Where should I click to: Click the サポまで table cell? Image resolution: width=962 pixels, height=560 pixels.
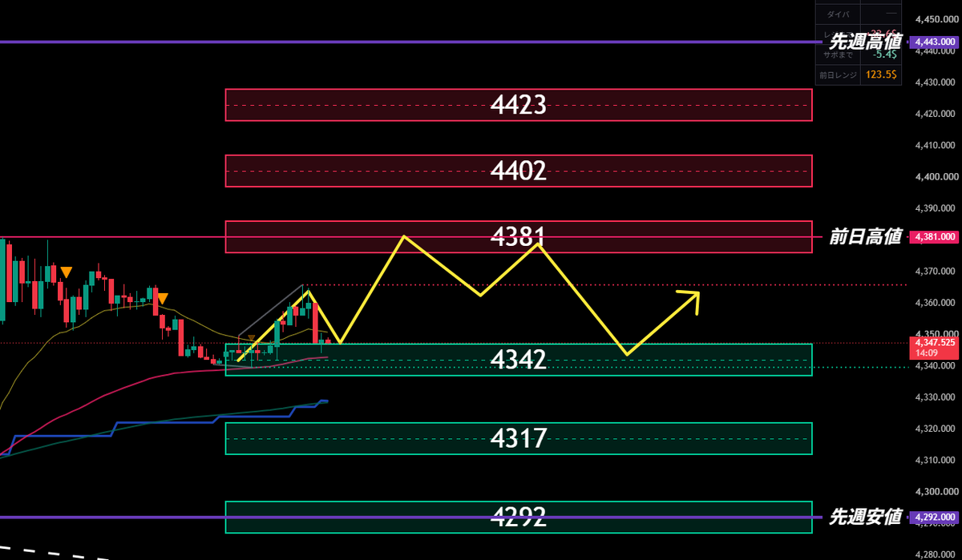click(x=837, y=55)
